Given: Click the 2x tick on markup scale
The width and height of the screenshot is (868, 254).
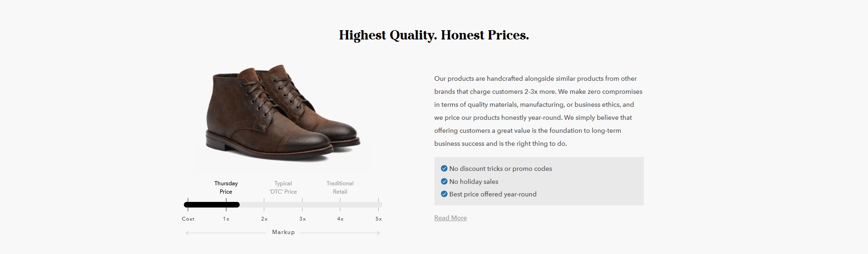Looking at the screenshot, I should [264, 219].
